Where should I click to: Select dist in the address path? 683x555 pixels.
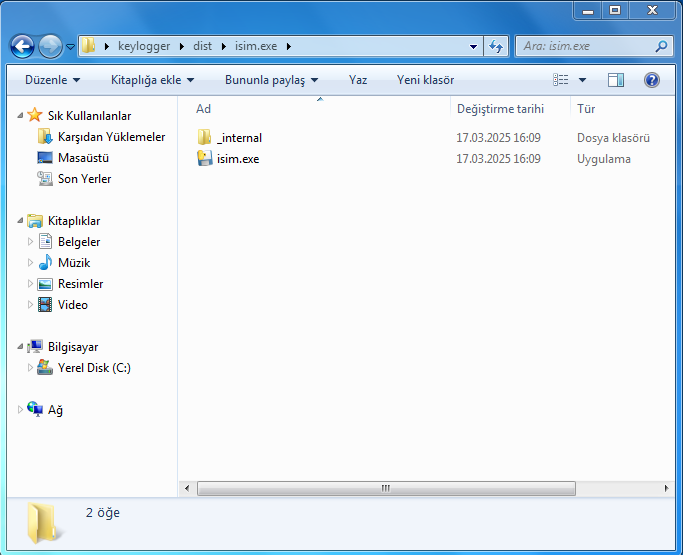(x=203, y=46)
